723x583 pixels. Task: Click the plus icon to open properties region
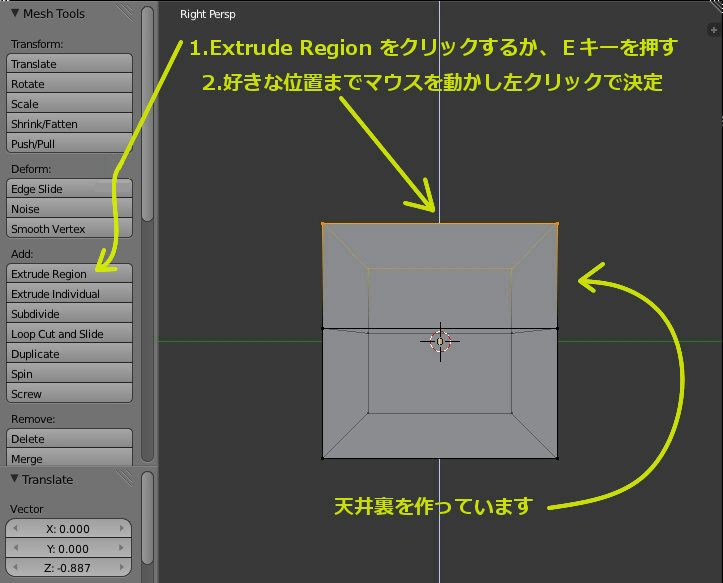click(713, 30)
